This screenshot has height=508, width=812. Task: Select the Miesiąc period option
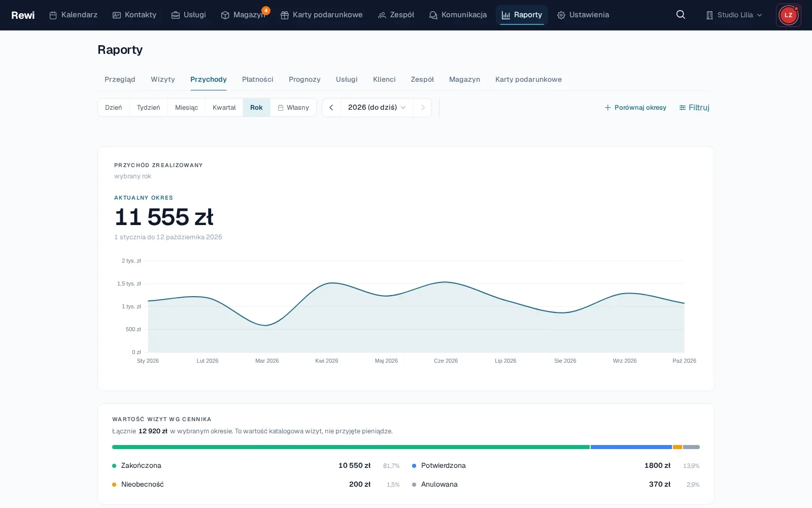pos(187,108)
